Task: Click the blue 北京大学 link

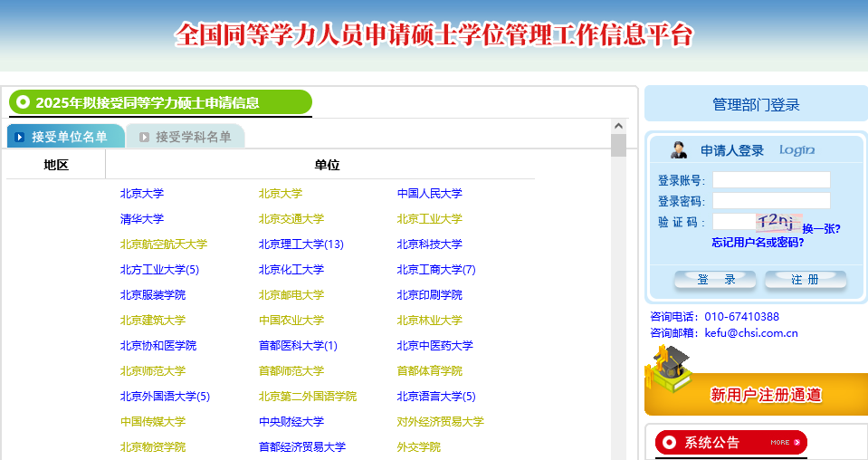Action: [x=142, y=194]
